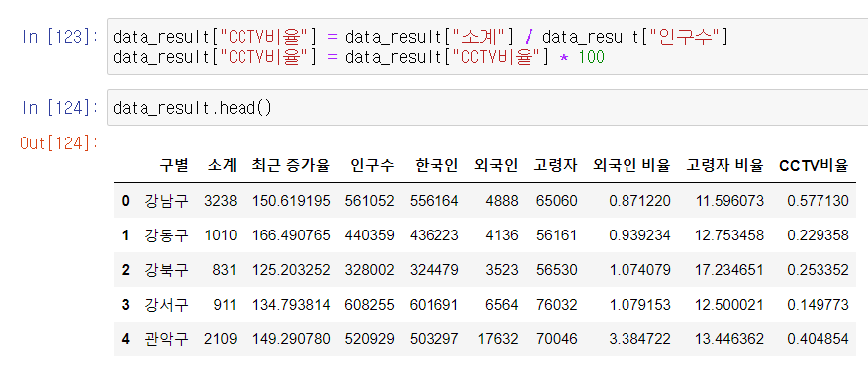Click the 외국인 value 4136
The image size is (868, 369).
[x=502, y=235]
